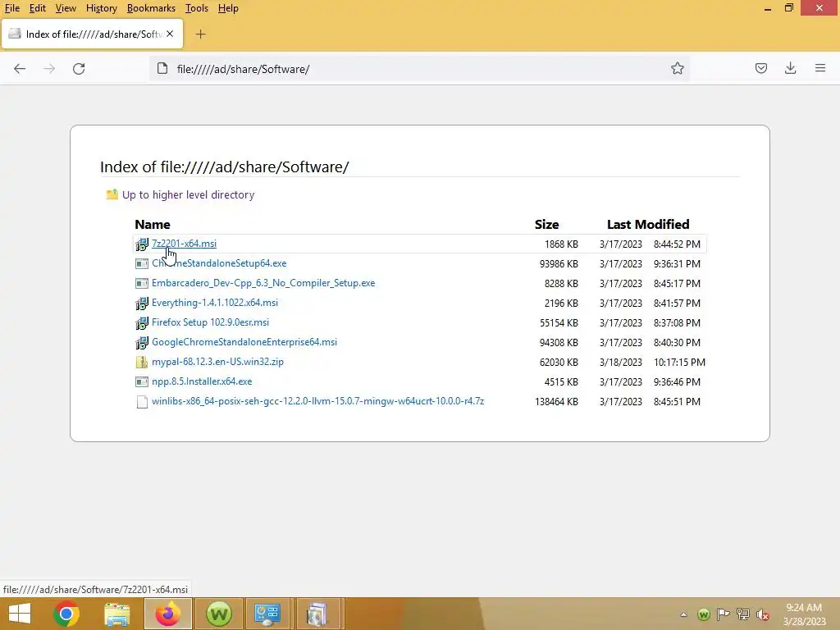Viewport: 840px width, 630px height.
Task: Open Embarcadero_Dev-Cpp_6.3_No_Compiler_Setup.exe link
Action: click(x=263, y=283)
